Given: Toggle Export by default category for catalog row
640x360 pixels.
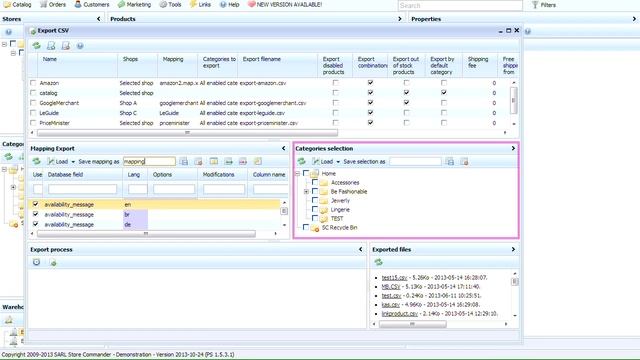Looking at the screenshot, I should pos(444,93).
